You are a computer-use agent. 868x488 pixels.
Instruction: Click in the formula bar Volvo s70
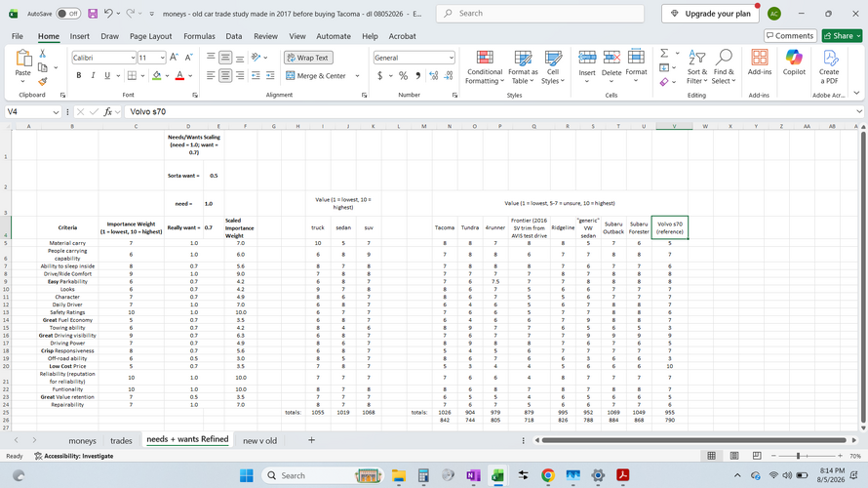(490, 112)
